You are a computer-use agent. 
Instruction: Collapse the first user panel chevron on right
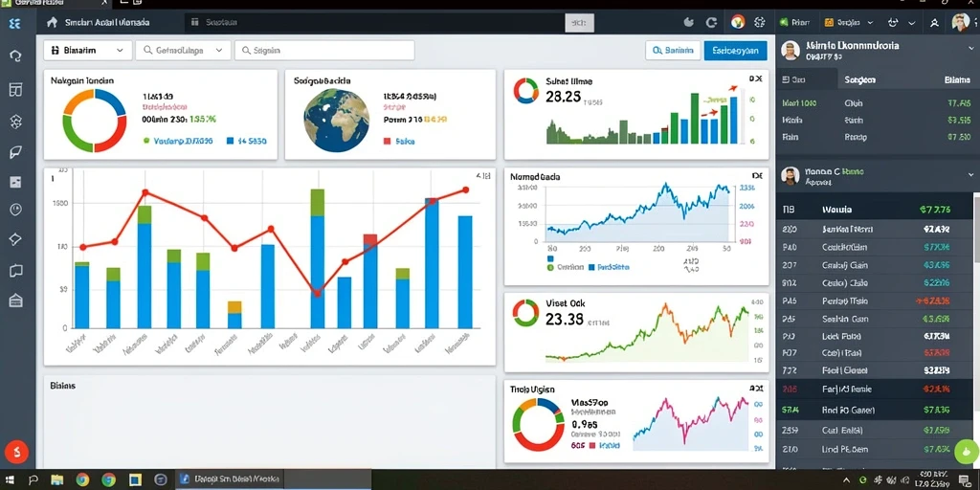tap(970, 46)
